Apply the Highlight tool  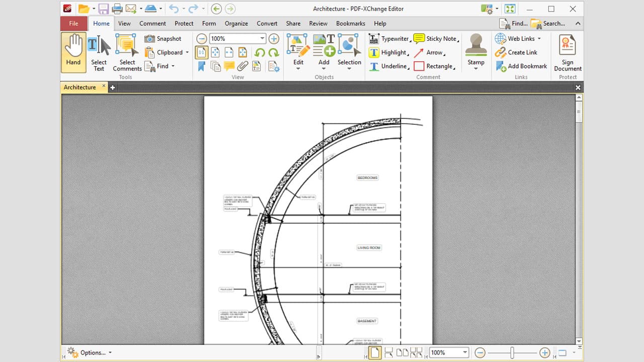393,52
